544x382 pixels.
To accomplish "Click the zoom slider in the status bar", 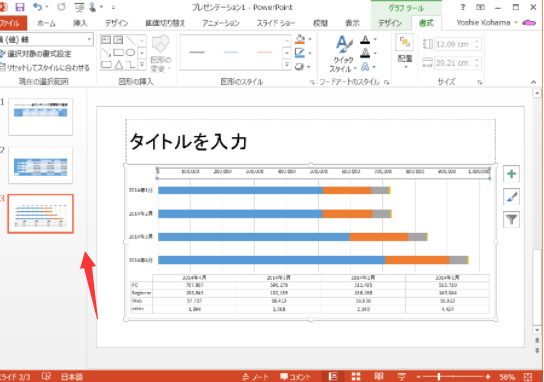I will [453, 377].
